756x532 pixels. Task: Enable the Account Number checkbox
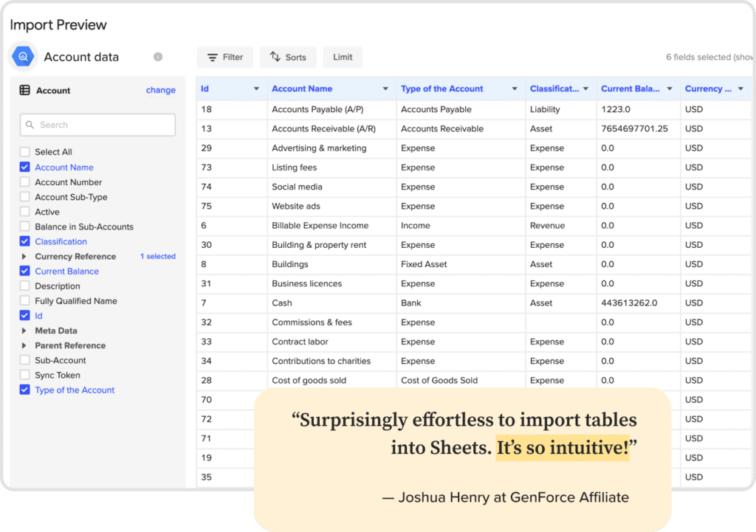24,182
